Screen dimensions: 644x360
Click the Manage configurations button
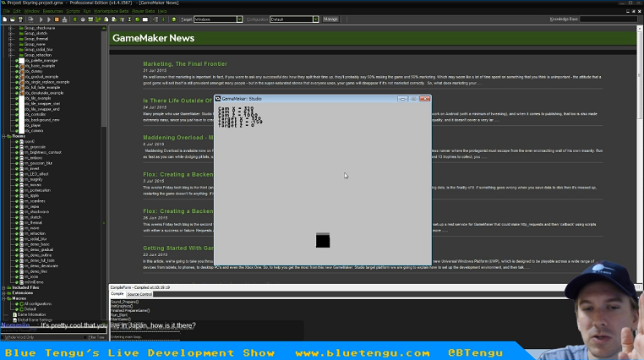330,19
